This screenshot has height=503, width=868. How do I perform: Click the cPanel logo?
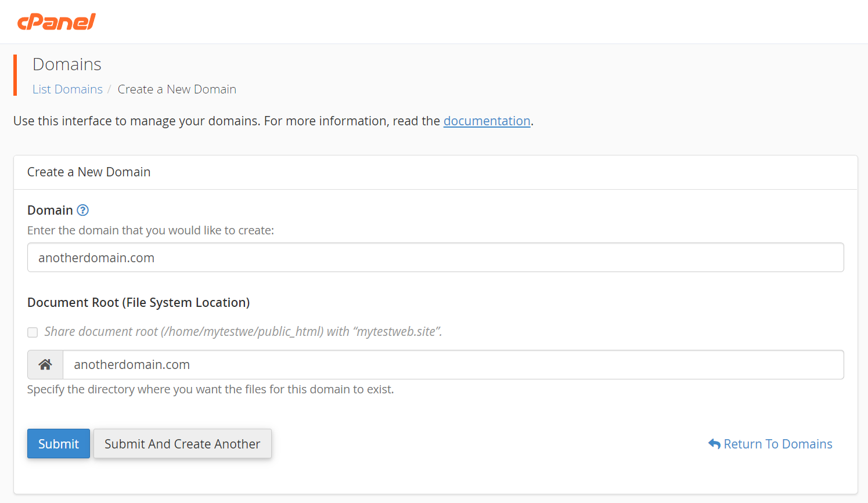pos(56,22)
